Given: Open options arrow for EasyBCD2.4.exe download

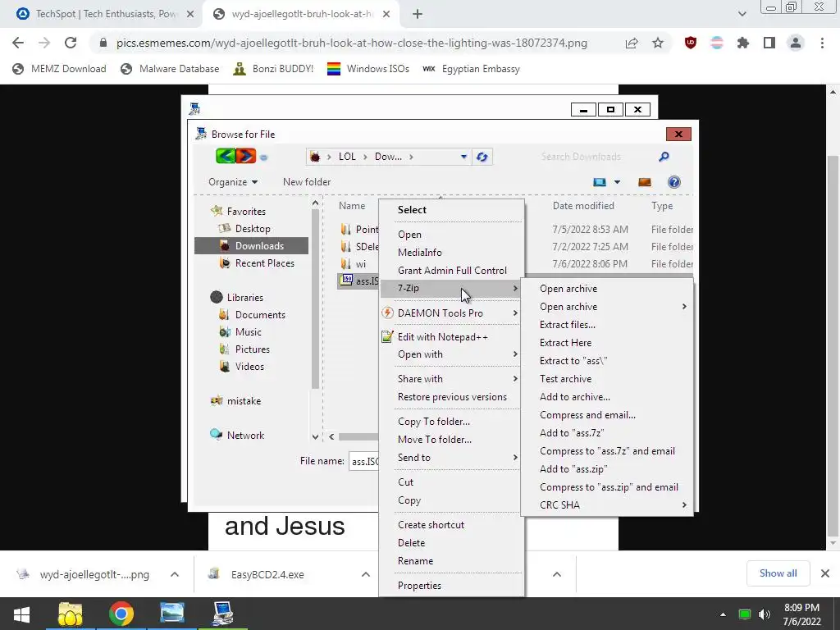Looking at the screenshot, I should 365,574.
